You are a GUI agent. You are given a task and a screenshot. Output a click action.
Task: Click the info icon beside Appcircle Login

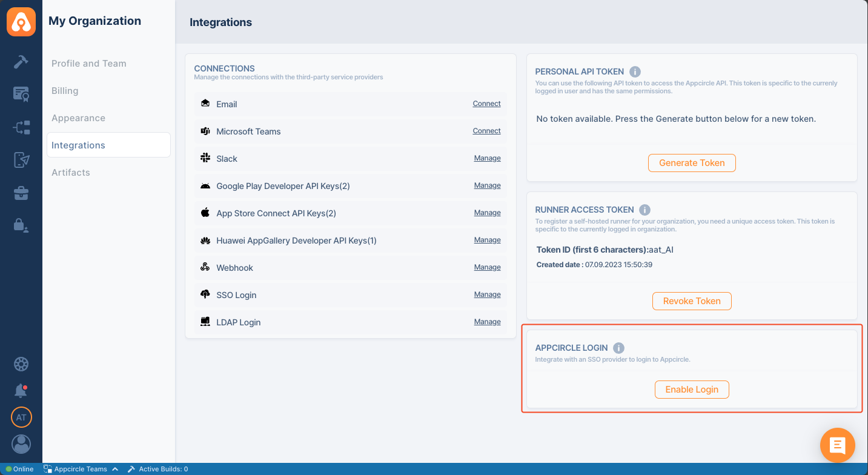pyautogui.click(x=618, y=348)
